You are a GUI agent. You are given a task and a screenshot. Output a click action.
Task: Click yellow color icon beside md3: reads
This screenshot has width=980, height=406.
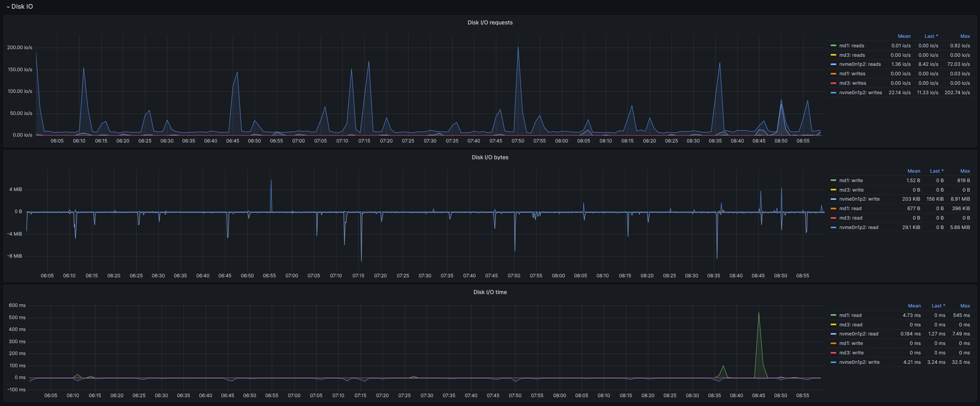coord(833,55)
